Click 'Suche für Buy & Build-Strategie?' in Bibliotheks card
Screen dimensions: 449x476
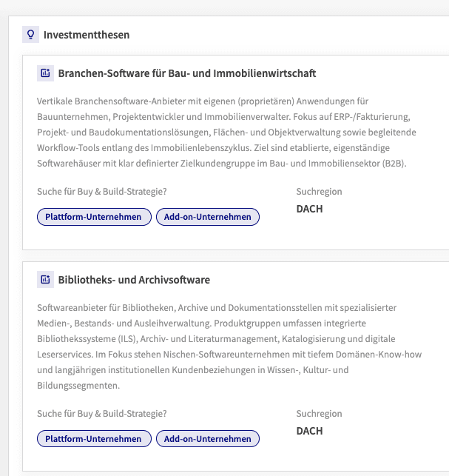(x=102, y=414)
